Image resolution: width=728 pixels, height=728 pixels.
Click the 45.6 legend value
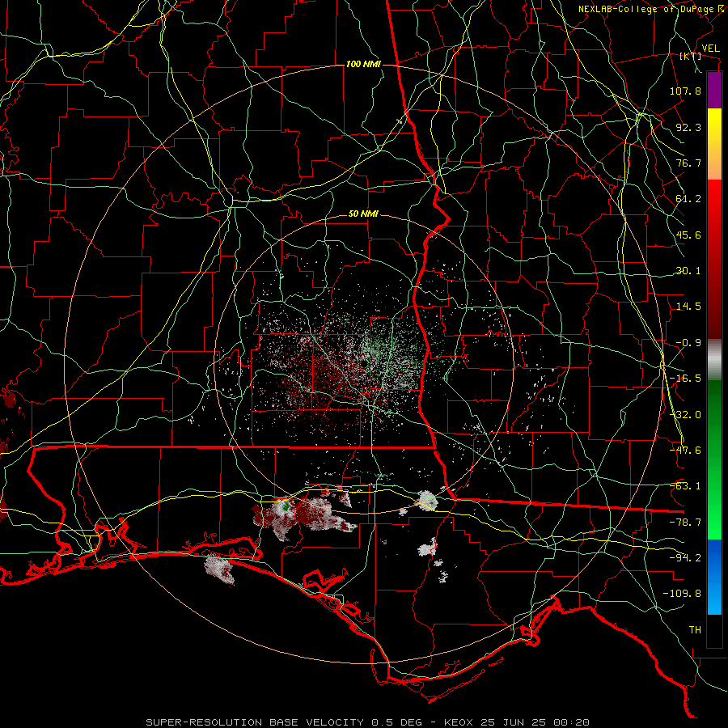[688, 235]
